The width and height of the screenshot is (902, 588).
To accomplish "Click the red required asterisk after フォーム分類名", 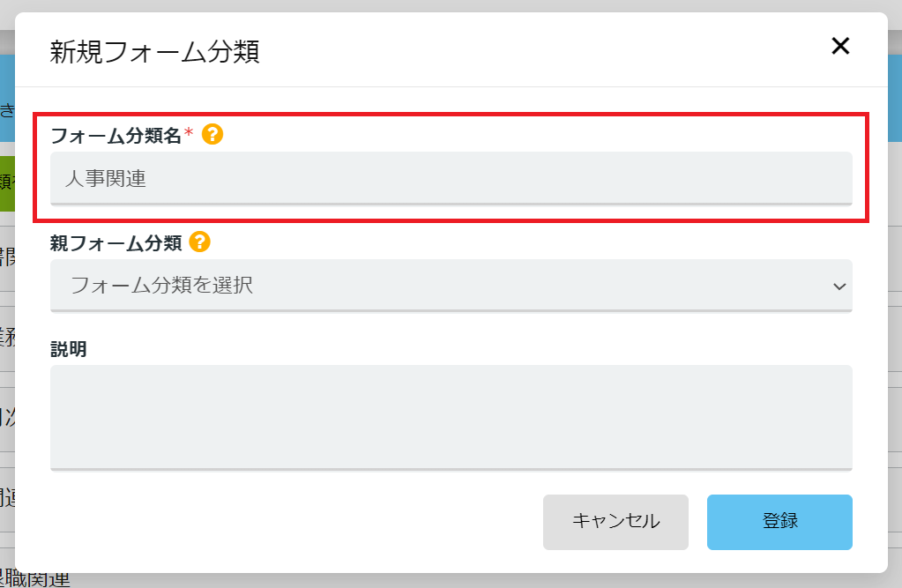I will pyautogui.click(x=189, y=134).
